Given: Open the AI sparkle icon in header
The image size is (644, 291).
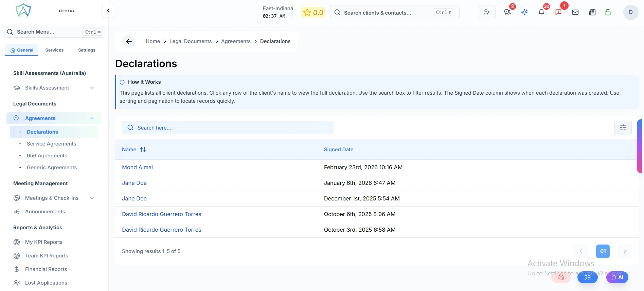Looking at the screenshot, I should (x=524, y=13).
